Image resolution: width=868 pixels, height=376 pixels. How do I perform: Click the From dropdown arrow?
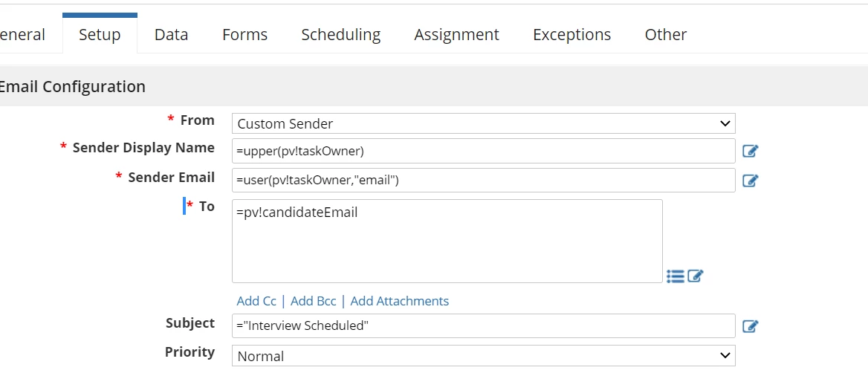(x=725, y=123)
